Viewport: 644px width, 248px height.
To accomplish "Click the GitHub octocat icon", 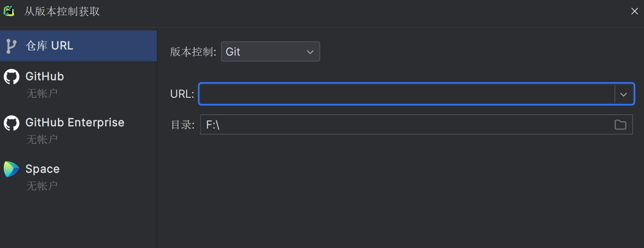I will click(x=11, y=77).
